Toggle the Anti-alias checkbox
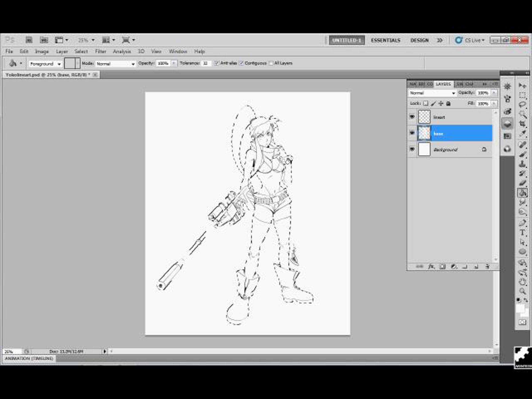 click(216, 63)
